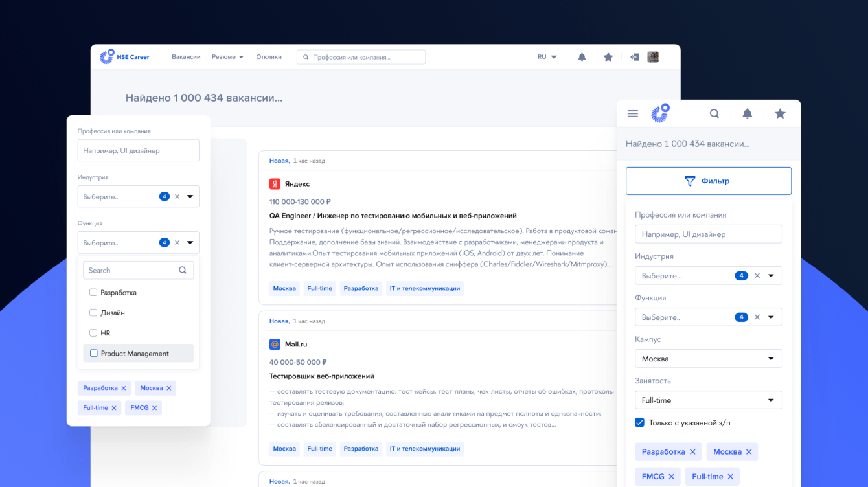Focus the desktop header search field
The image size is (868, 487).
(x=361, y=57)
